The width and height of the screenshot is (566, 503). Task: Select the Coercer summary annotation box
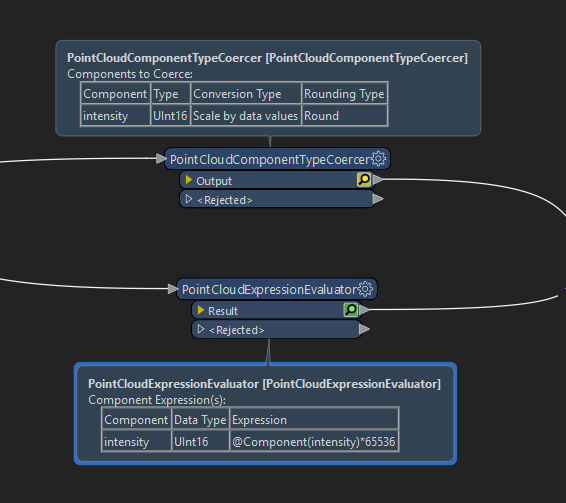point(268,88)
